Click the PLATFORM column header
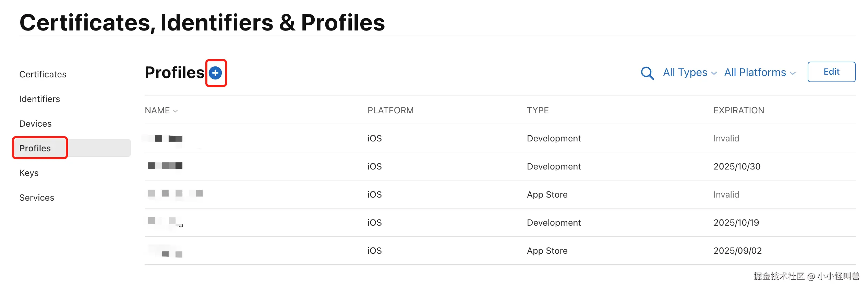Screen dimensions: 868x289 (390, 110)
